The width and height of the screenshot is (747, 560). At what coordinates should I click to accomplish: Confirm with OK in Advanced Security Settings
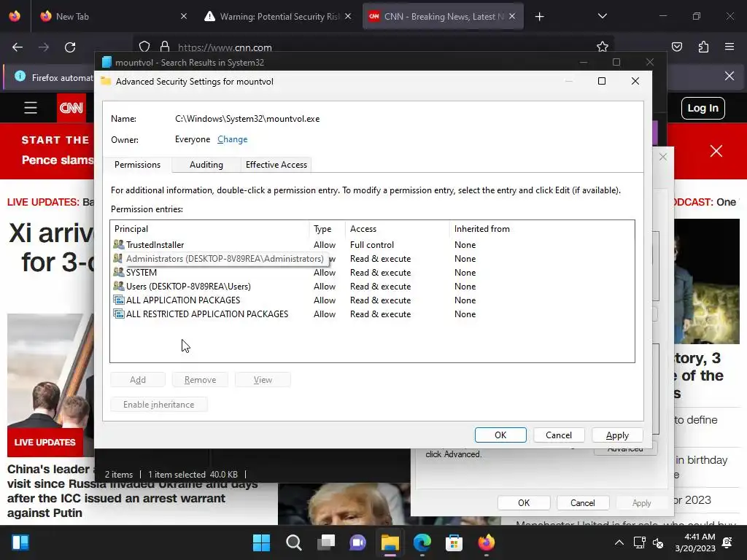pyautogui.click(x=500, y=435)
